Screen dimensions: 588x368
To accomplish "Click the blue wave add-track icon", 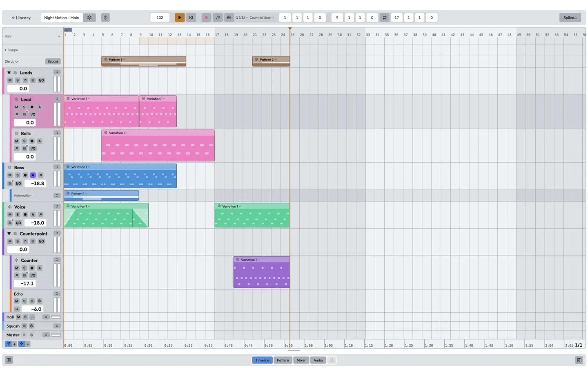I will (22, 344).
